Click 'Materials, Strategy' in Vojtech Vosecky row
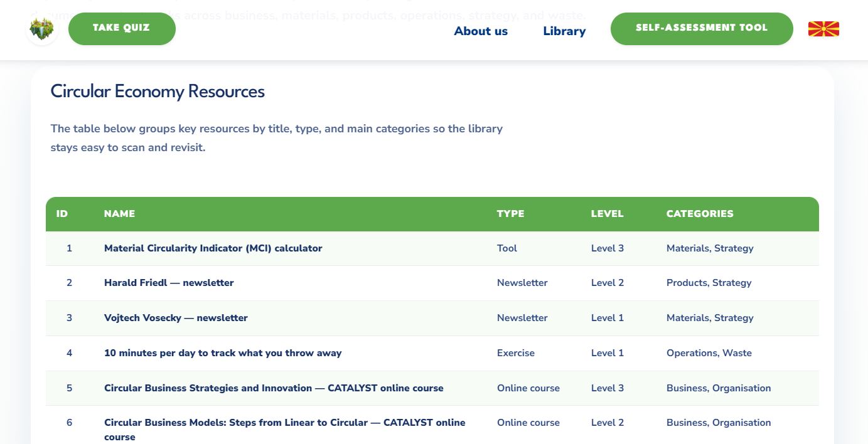868x444 pixels. click(710, 318)
